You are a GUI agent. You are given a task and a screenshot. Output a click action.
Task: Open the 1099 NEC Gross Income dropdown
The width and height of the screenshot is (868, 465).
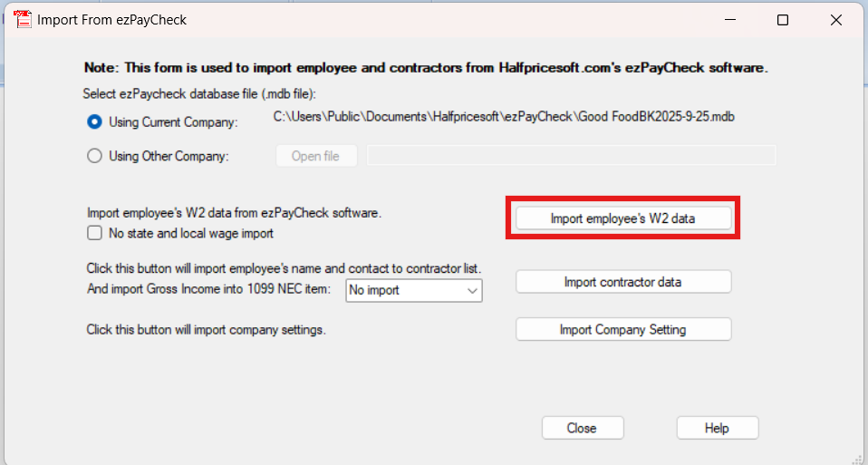coord(413,291)
